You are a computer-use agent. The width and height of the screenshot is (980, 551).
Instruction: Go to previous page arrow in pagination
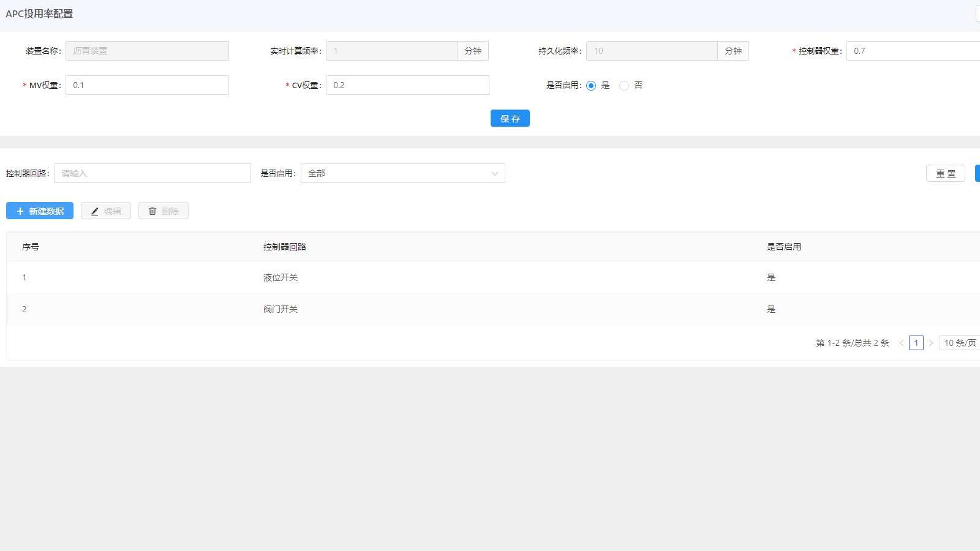coord(902,343)
